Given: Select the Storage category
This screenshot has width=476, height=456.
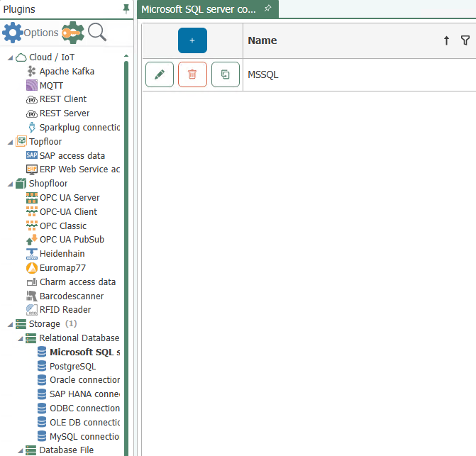Looking at the screenshot, I should point(44,324).
